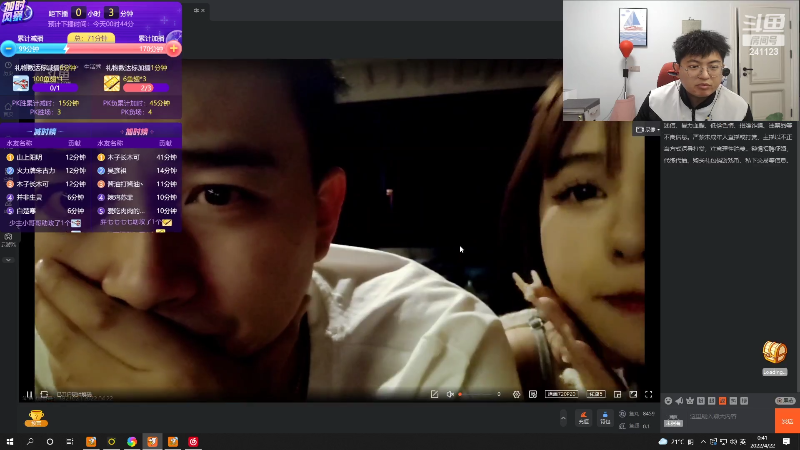Open the line selector next to quality
Screen dimensions: 800x450
click(595, 394)
